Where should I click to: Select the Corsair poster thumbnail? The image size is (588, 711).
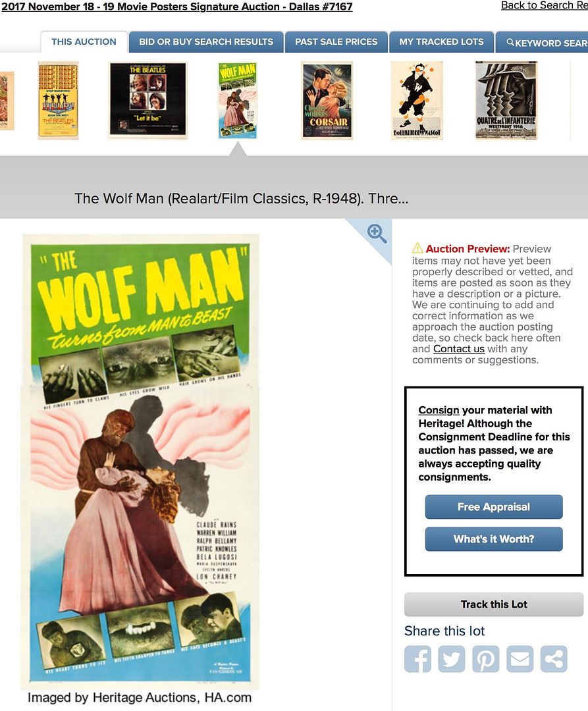coord(327,101)
